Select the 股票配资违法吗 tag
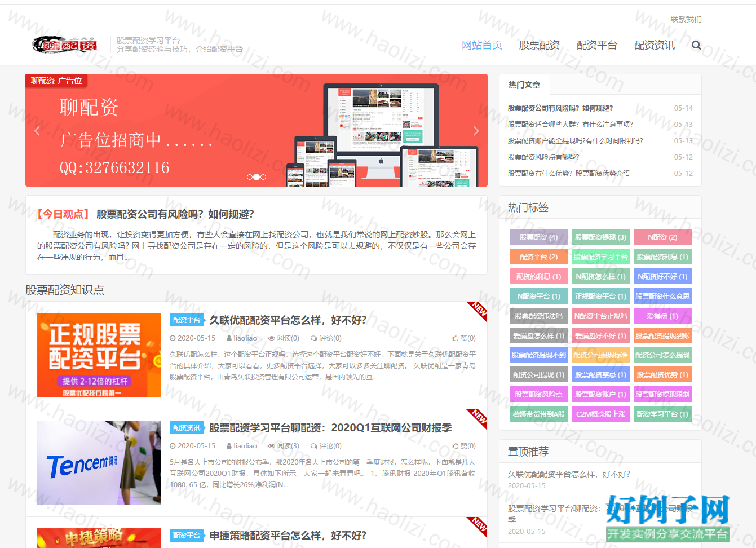 (538, 316)
